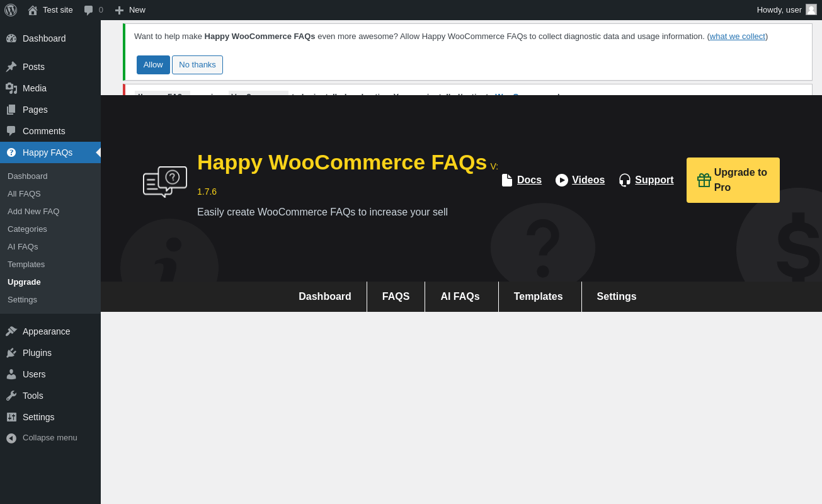822x504 pixels.
Task: Select Upgrade in sidebar submenu
Action: (x=24, y=282)
